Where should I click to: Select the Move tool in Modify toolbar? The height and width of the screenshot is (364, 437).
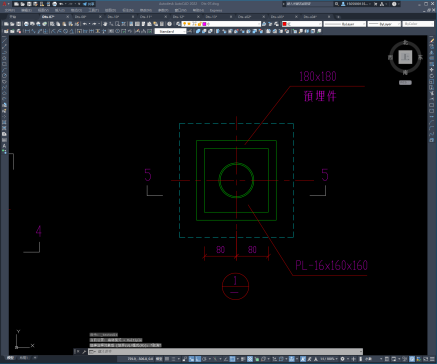[432, 70]
